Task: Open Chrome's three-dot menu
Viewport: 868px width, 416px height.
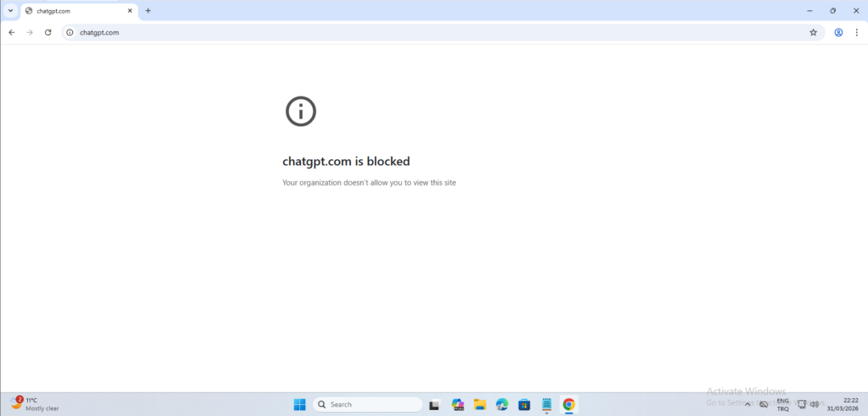Action: 857,32
